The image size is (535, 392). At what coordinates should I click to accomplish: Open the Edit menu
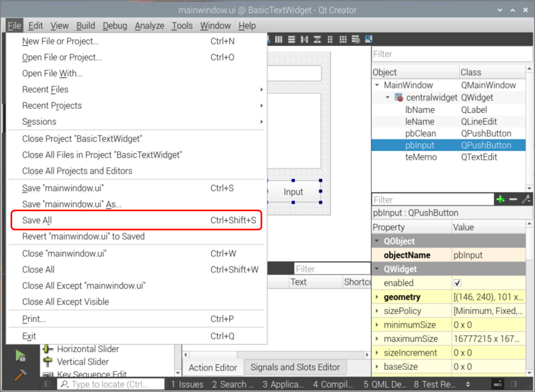pyautogui.click(x=35, y=26)
